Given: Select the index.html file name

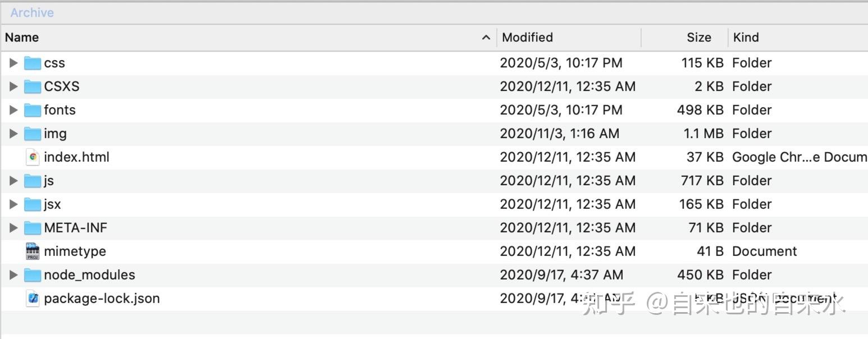Looking at the screenshot, I should 76,157.
